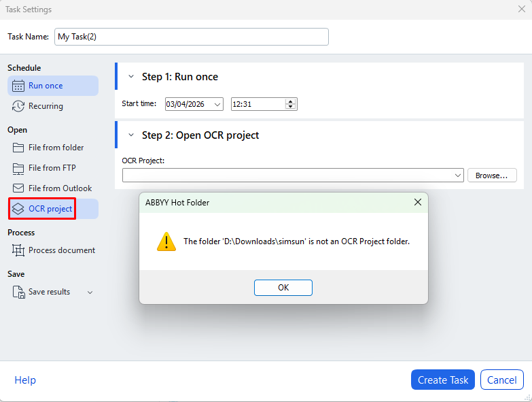Image resolution: width=532 pixels, height=402 pixels.
Task: Click the Run once calendar icon
Action: [x=18, y=86]
